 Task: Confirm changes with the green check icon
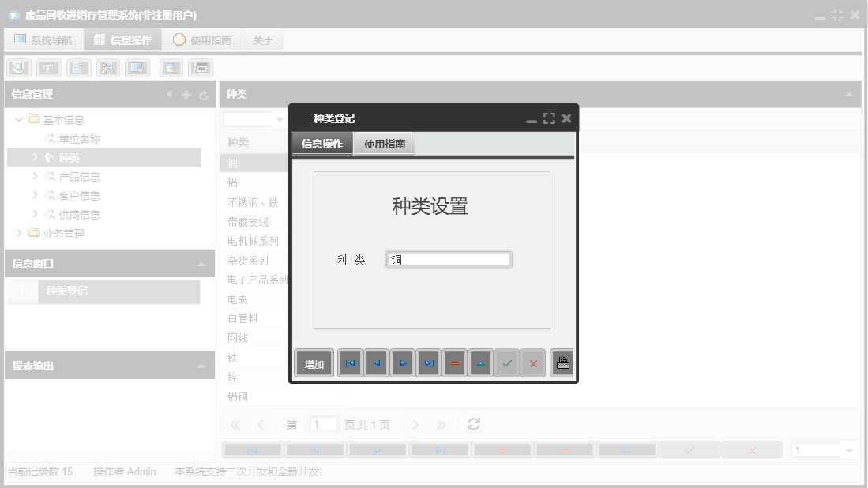pos(506,363)
